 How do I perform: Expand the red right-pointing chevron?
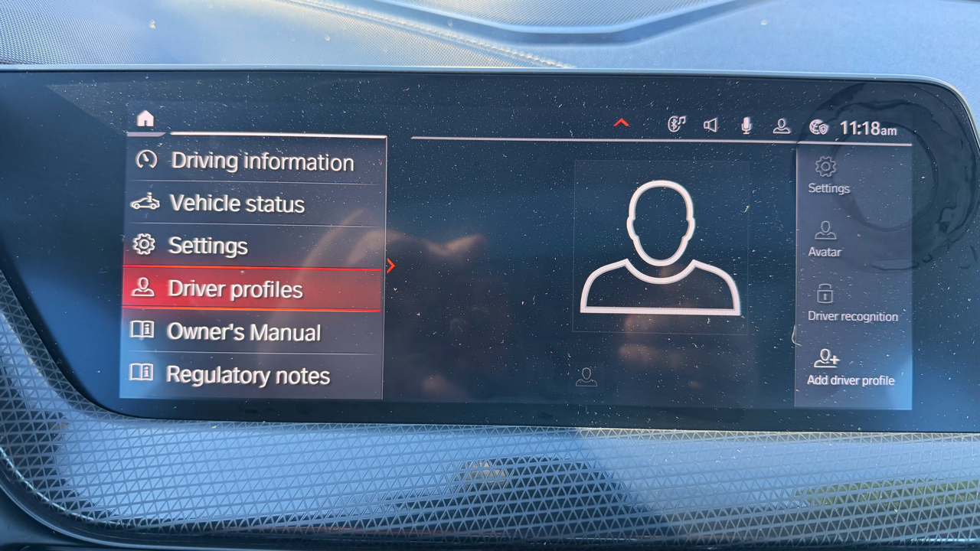[x=390, y=266]
